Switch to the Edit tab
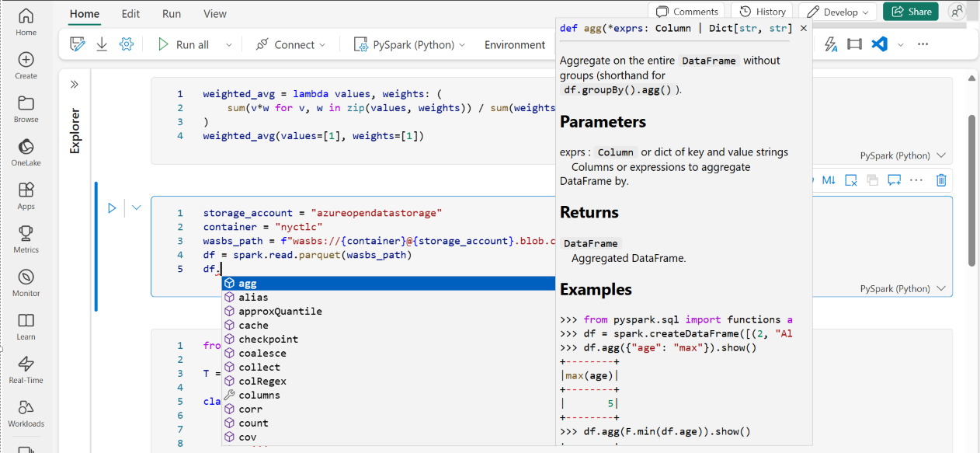The height and width of the screenshot is (453, 980). tap(131, 13)
